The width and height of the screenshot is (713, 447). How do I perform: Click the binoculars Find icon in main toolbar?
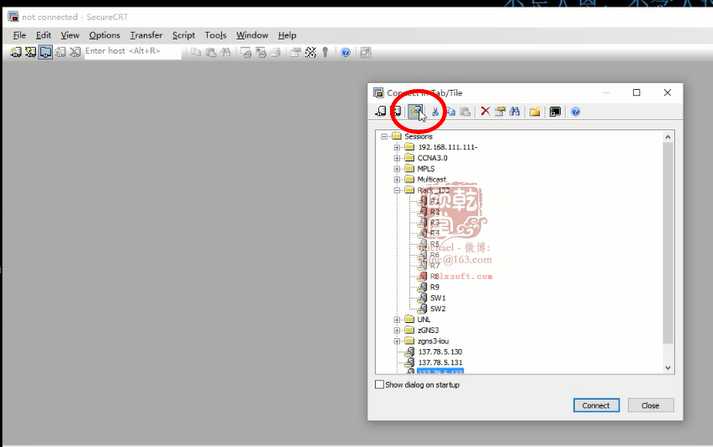click(226, 52)
